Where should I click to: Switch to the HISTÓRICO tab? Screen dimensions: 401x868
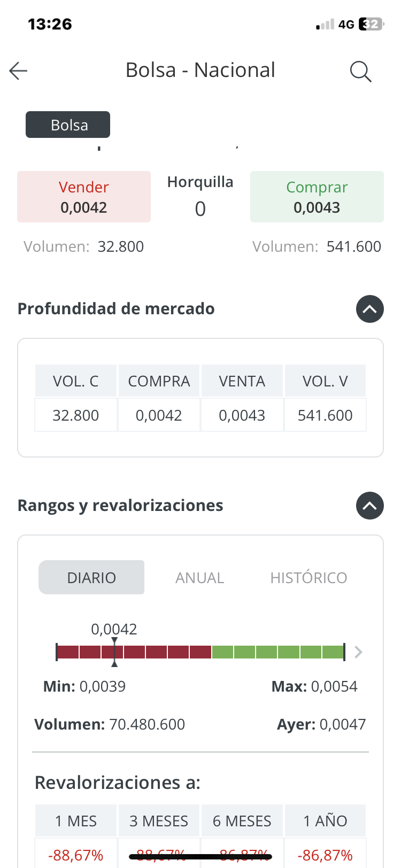309,577
